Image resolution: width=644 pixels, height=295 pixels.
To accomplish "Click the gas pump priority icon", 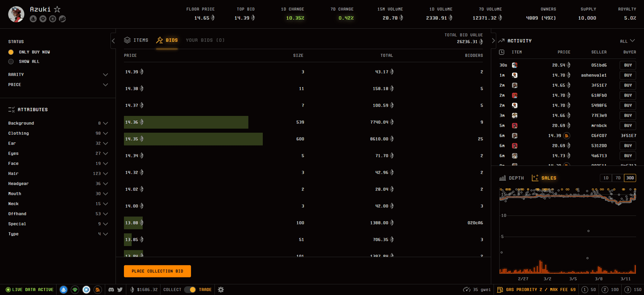I will [500, 290].
